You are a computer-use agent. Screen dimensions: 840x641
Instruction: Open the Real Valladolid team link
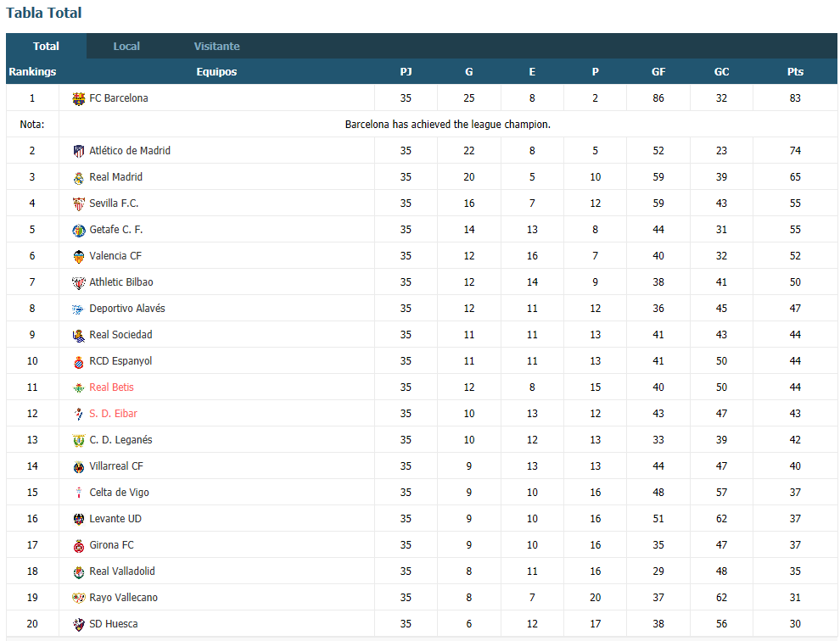point(122,571)
